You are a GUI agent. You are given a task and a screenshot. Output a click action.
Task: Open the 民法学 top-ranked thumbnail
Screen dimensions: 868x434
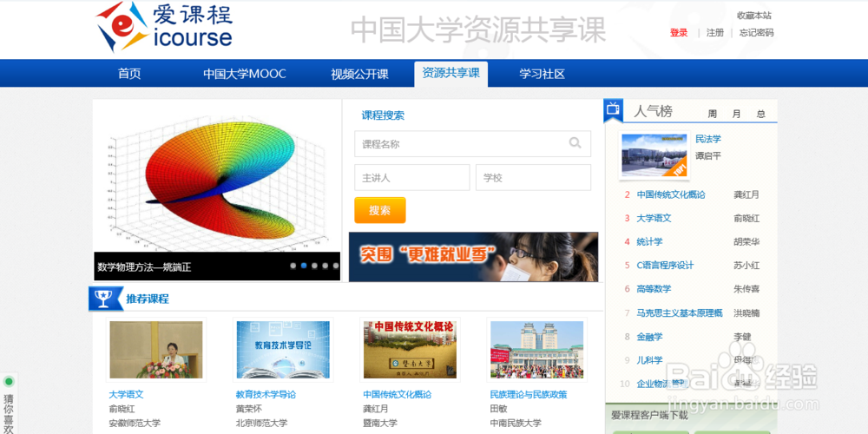click(654, 155)
